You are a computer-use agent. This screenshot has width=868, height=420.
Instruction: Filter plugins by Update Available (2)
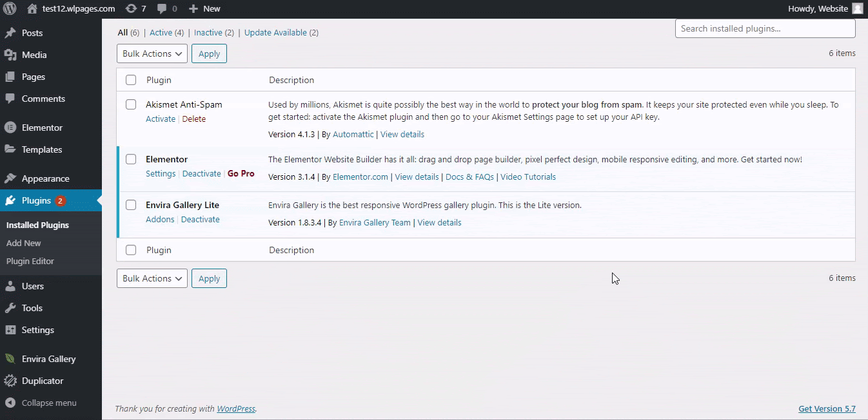pos(281,32)
